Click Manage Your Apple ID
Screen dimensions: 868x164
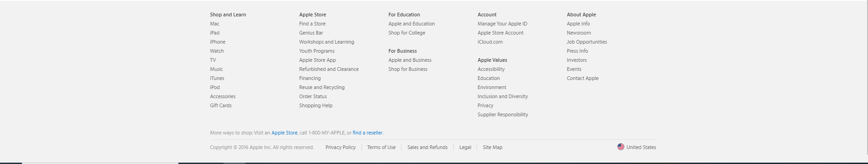[502, 24]
